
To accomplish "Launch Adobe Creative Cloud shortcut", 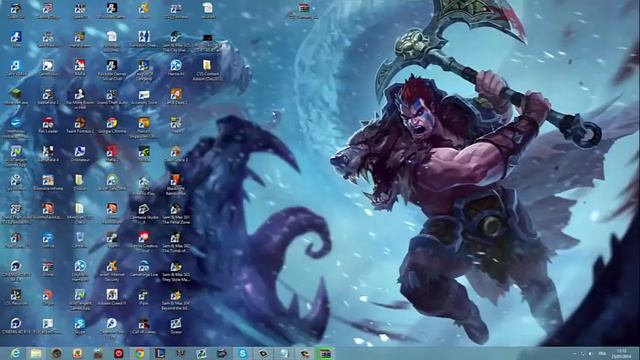I will tap(143, 242).
